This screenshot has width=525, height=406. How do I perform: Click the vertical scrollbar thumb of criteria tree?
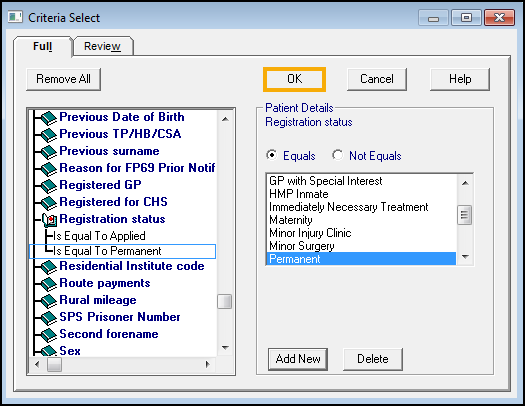(225, 301)
